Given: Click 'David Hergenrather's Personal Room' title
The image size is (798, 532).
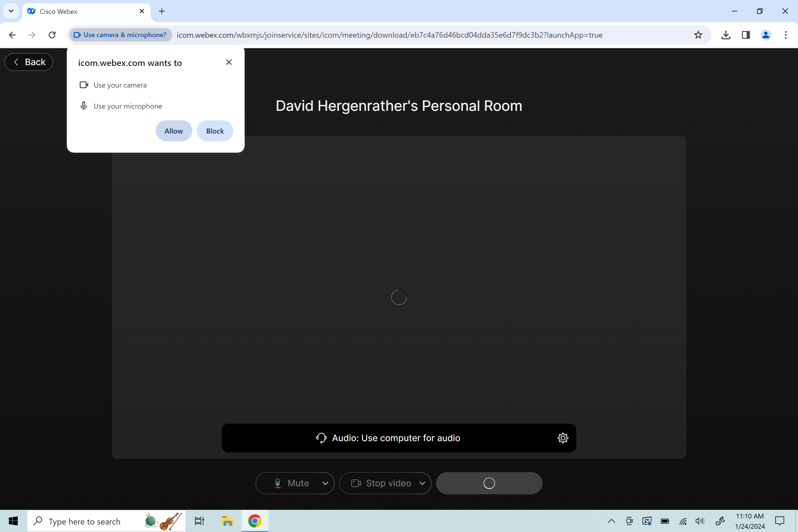Looking at the screenshot, I should point(399,106).
